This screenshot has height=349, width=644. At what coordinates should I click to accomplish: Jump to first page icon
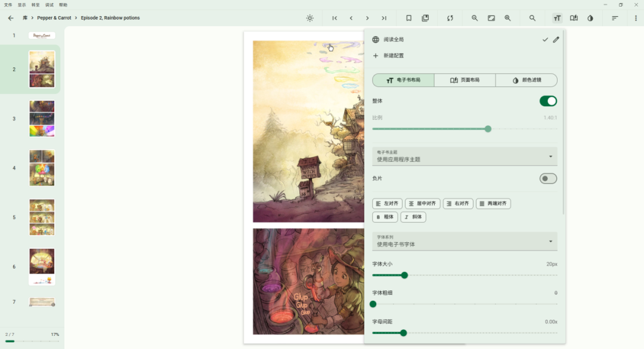coord(335,18)
